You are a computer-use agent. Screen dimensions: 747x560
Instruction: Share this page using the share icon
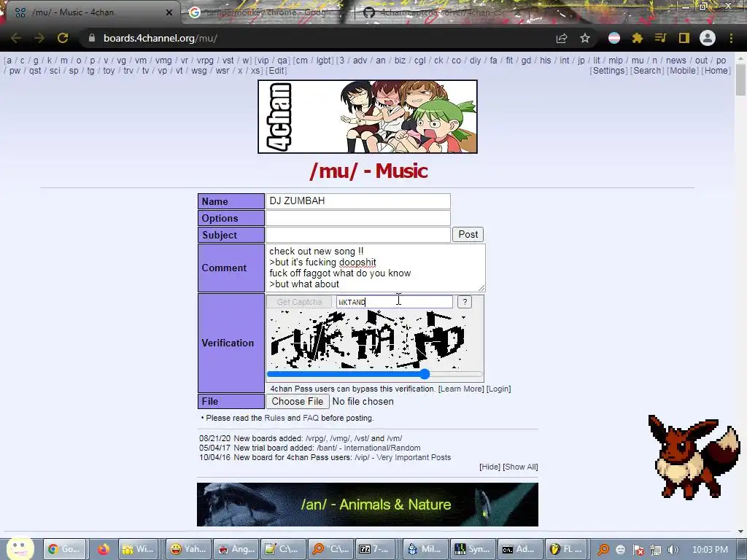point(562,38)
